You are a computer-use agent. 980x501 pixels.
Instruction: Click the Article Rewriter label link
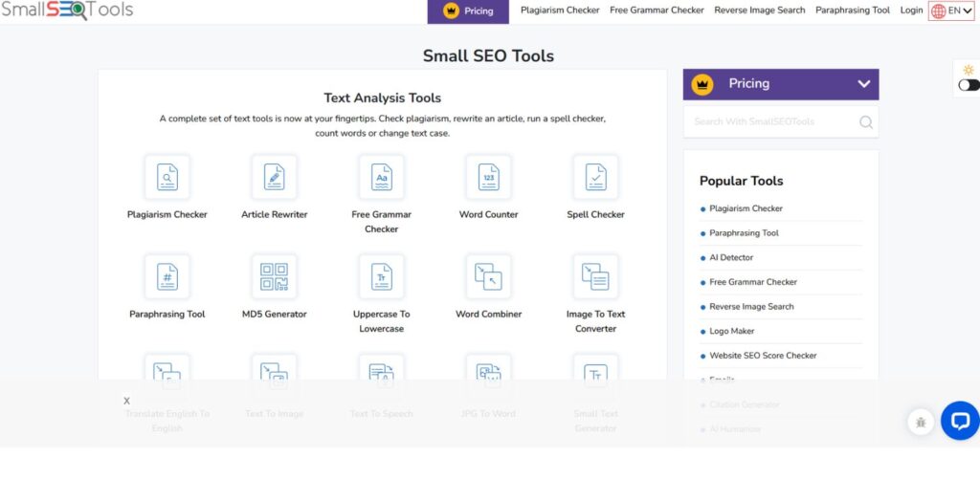275,214
